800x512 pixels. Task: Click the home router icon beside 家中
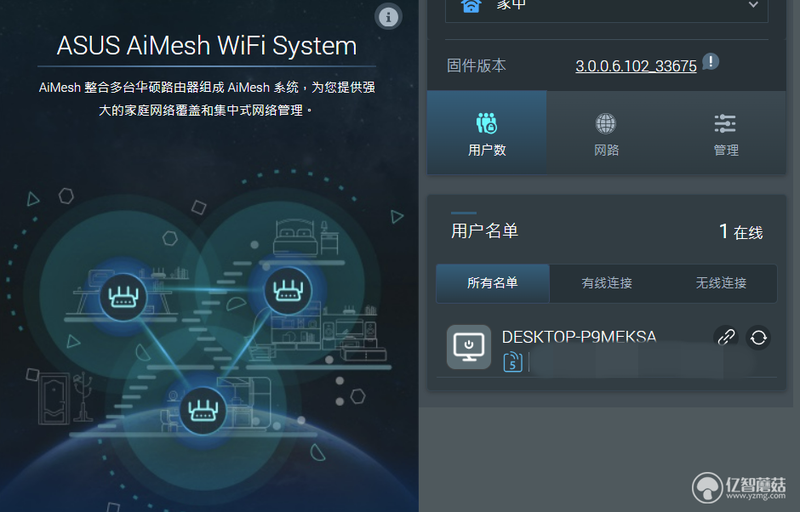pos(471,5)
